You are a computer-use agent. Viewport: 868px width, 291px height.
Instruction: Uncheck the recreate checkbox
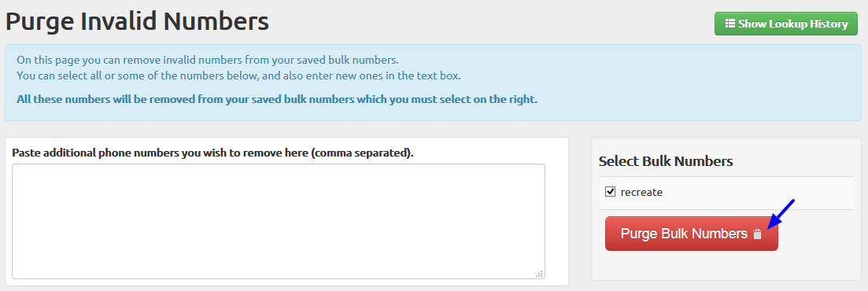[x=611, y=192]
